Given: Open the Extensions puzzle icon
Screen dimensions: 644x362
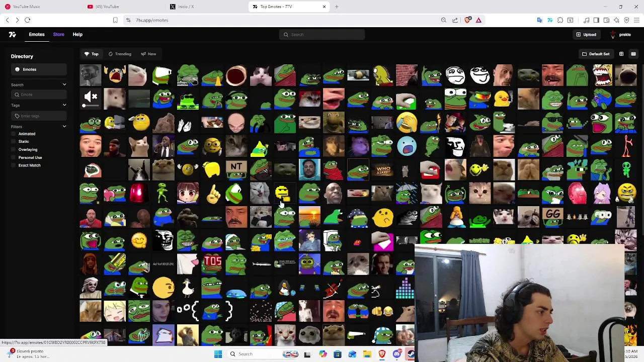Looking at the screenshot, I should tap(560, 20).
